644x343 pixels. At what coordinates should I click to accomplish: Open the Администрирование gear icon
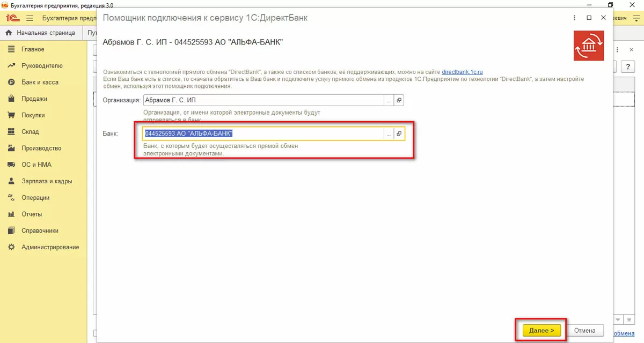click(10, 248)
